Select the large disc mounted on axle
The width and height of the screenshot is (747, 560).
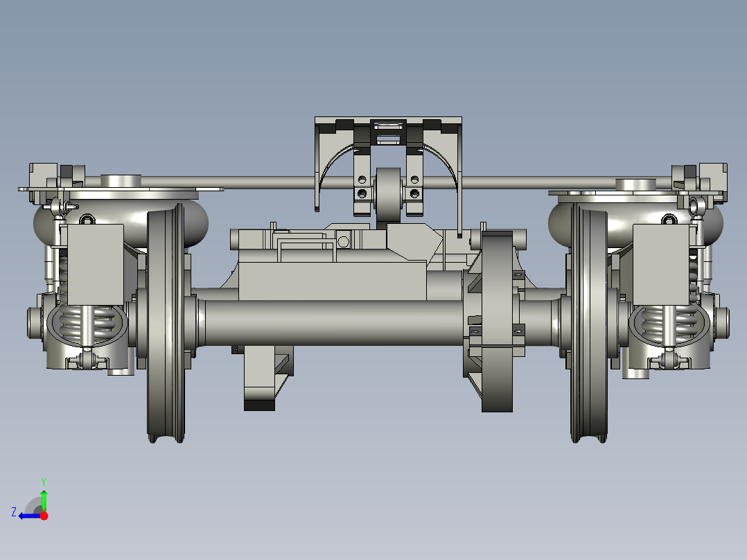(x=497, y=322)
